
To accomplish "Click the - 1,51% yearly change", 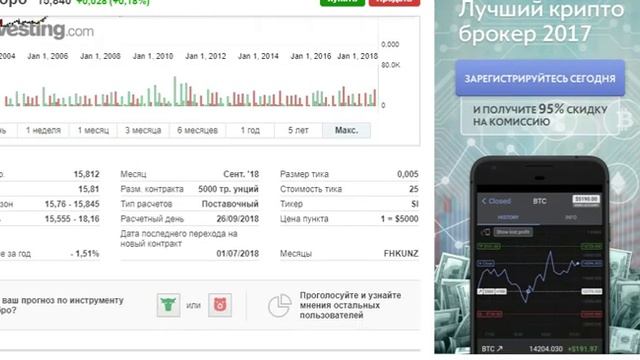I will 85,253.
